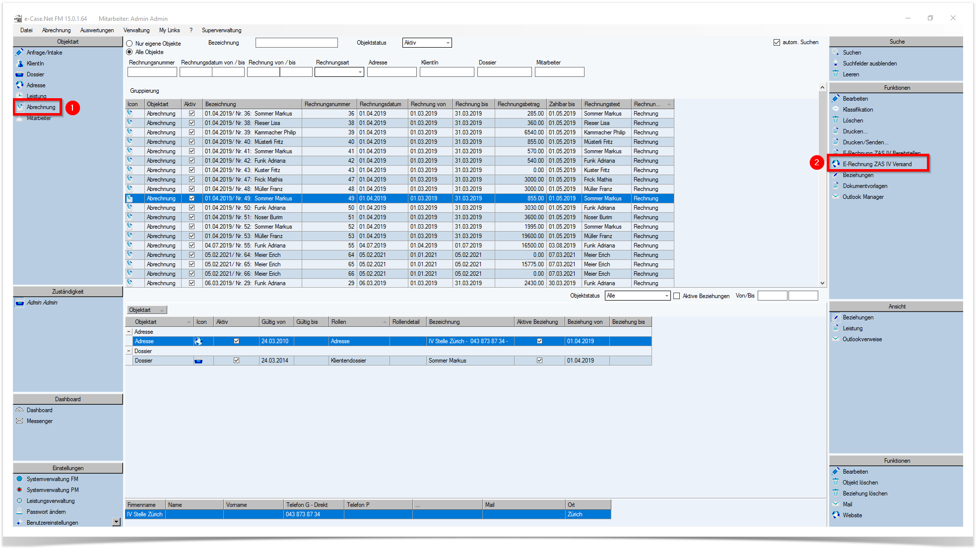Image resolution: width=980 pixels, height=551 pixels.
Task: Open the Superverwaltung menu
Action: point(221,30)
